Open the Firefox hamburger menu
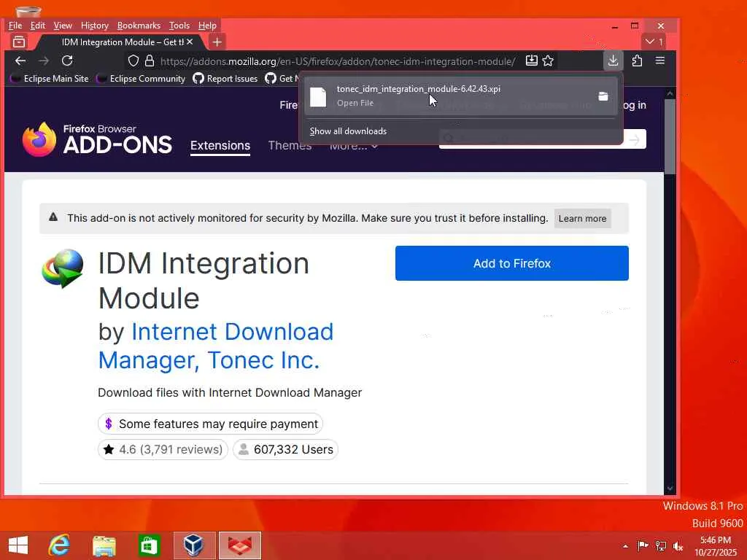The height and width of the screenshot is (560, 747). coord(659,61)
